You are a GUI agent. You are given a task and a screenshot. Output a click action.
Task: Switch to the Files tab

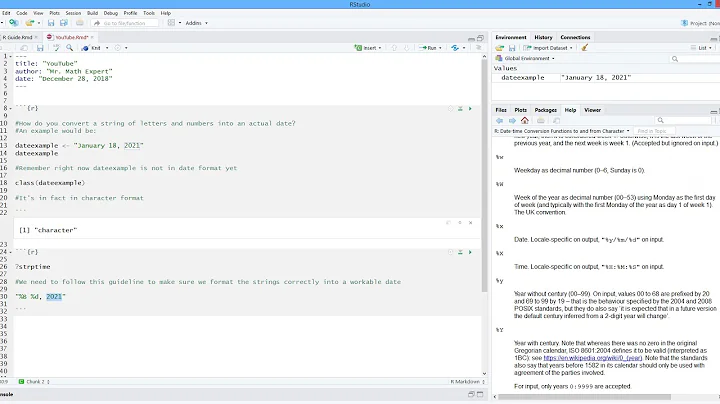pos(501,110)
